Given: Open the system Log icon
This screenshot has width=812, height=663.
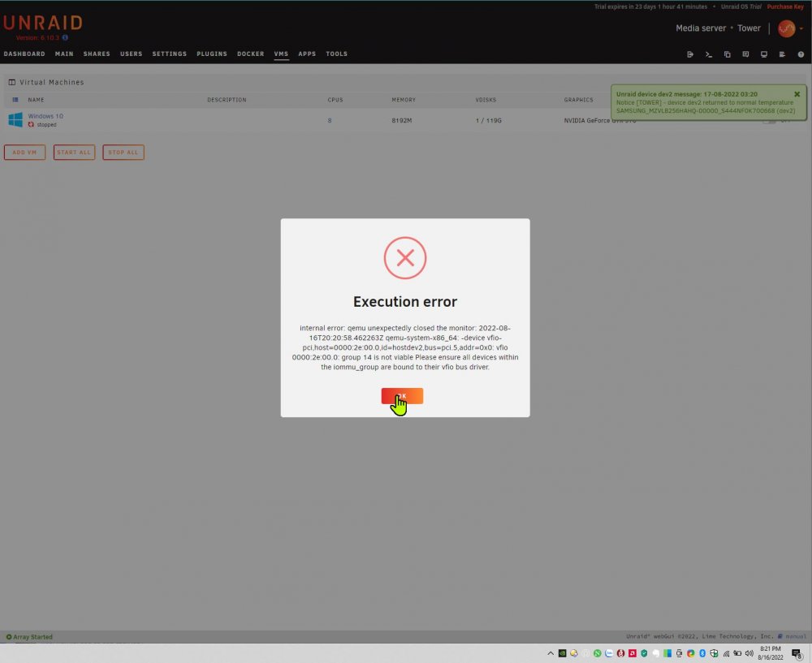Looking at the screenshot, I should point(783,54).
